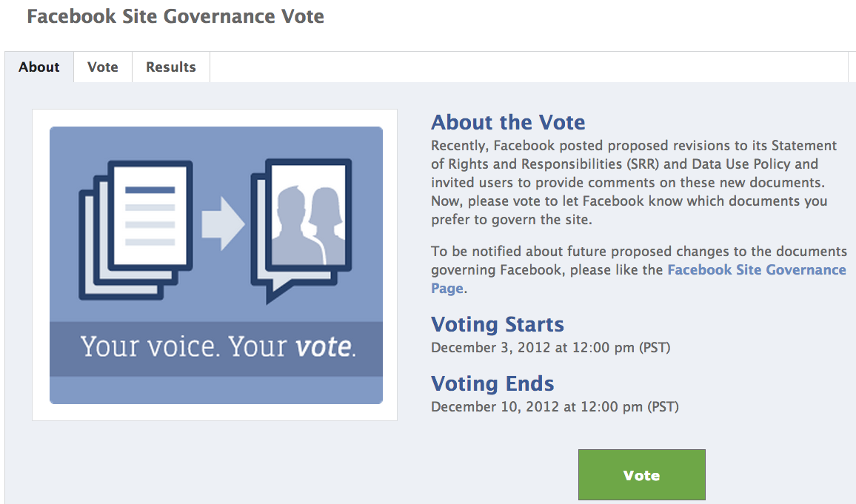Screen dimensions: 856x504
Task: Click the right-pointing arrow icon in the banner
Action: tap(223, 222)
